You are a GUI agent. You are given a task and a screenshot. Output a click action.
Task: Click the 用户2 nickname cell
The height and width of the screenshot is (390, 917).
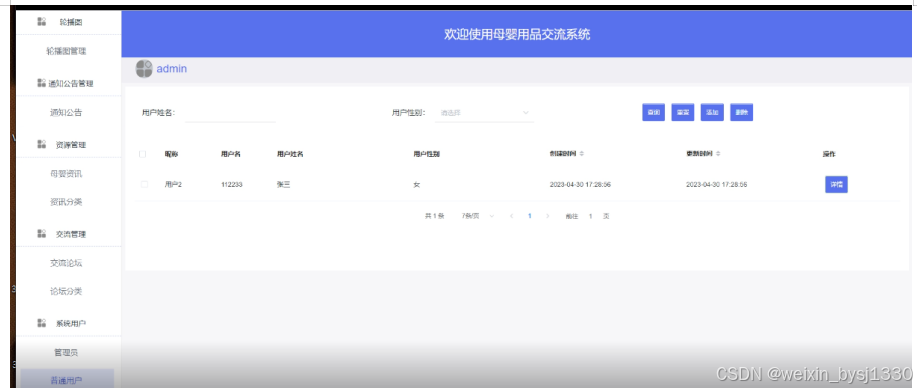[173, 184]
